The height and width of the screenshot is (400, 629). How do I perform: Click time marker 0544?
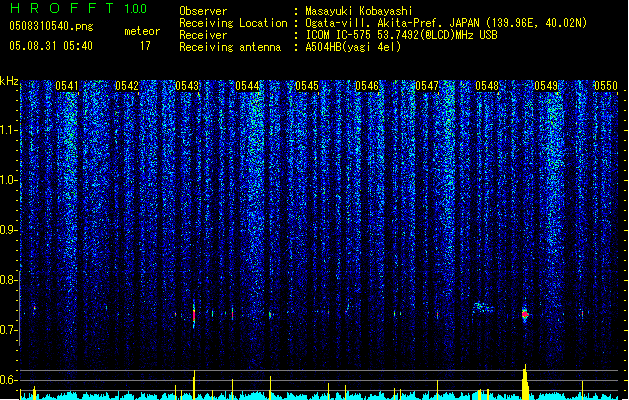(247, 86)
